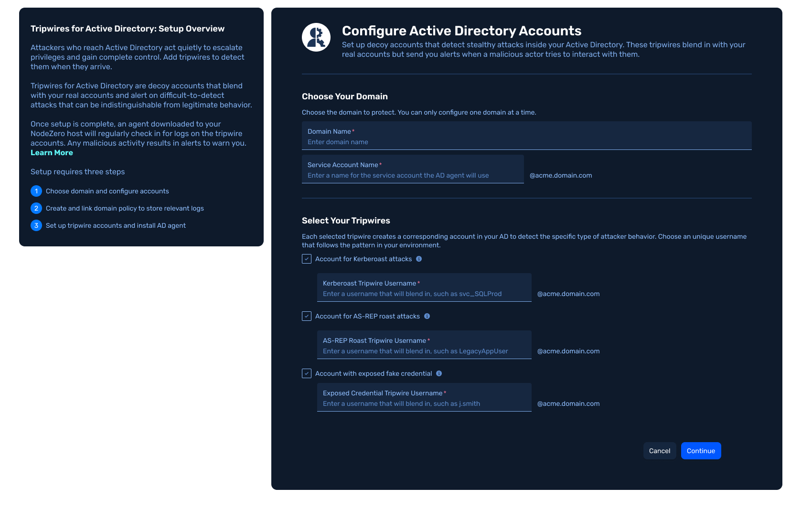Click the 'Account with exposed fake credential' label

[x=374, y=373]
